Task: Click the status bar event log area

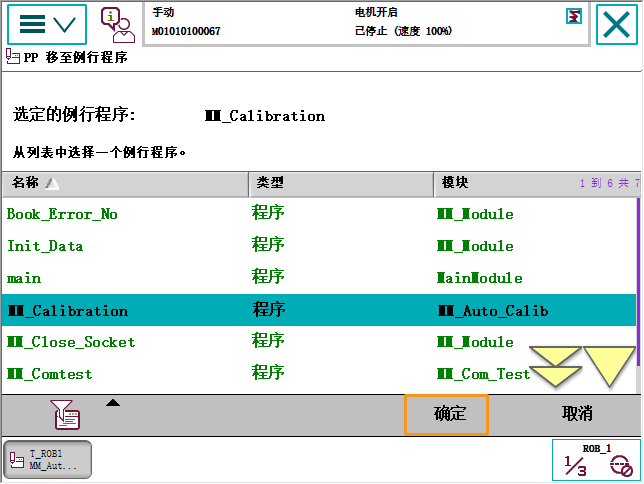Action: pyautogui.click(x=366, y=24)
